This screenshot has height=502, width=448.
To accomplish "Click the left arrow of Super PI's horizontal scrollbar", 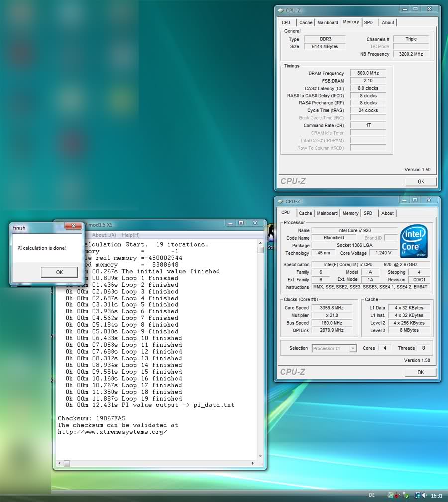I will pyautogui.click(x=60, y=463).
